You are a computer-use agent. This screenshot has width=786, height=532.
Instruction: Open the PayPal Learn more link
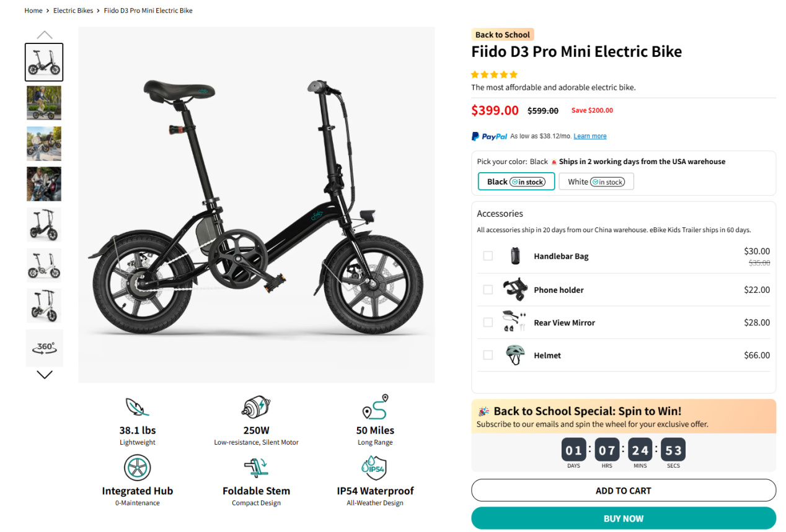point(589,136)
